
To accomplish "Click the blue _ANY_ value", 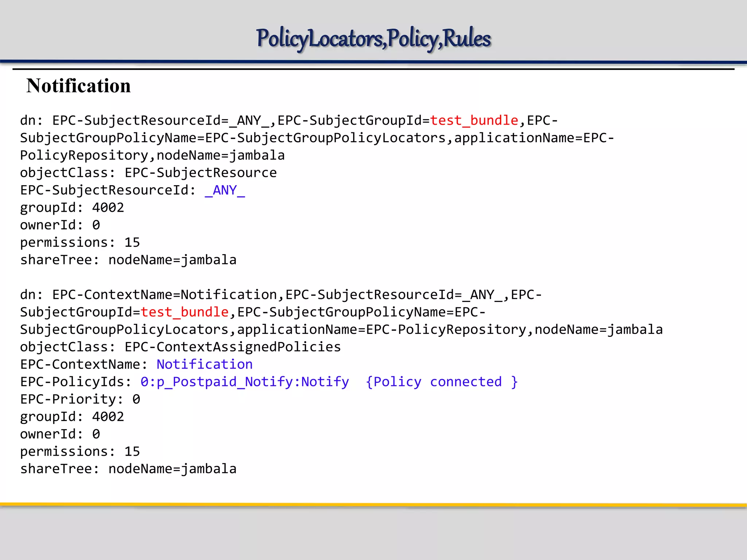I will pos(225,190).
